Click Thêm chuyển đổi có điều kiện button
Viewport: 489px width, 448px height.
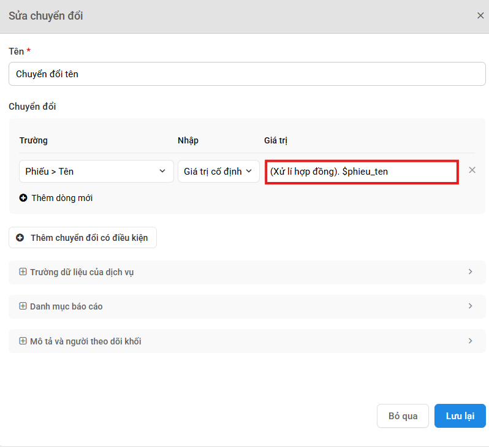tap(83, 238)
